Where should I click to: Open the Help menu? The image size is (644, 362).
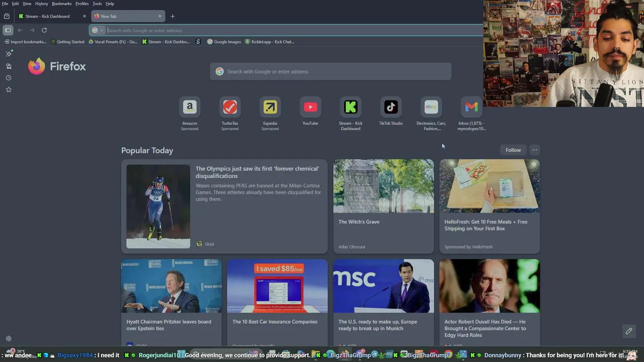click(x=110, y=4)
